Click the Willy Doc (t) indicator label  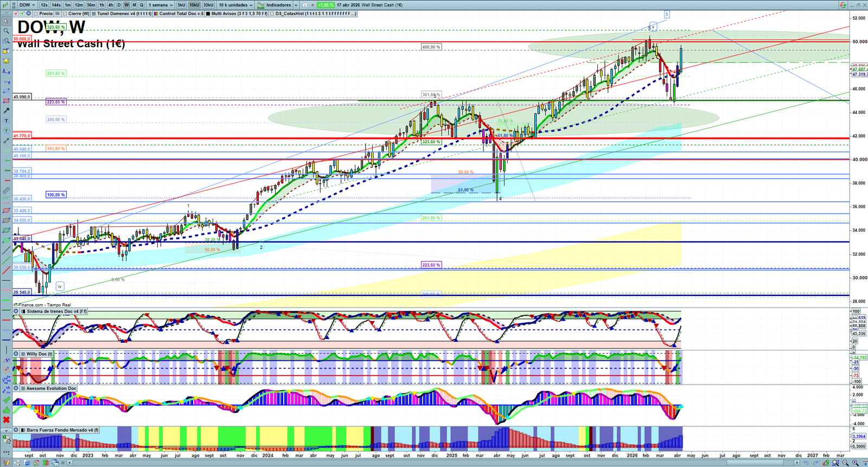click(x=40, y=354)
